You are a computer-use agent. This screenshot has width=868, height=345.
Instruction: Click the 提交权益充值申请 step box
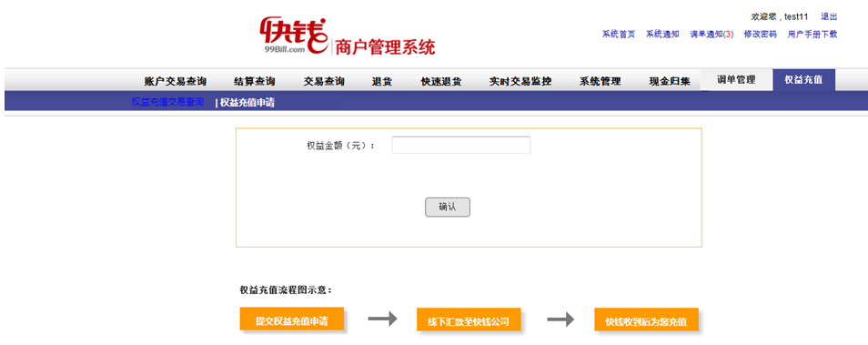pyautogui.click(x=292, y=319)
